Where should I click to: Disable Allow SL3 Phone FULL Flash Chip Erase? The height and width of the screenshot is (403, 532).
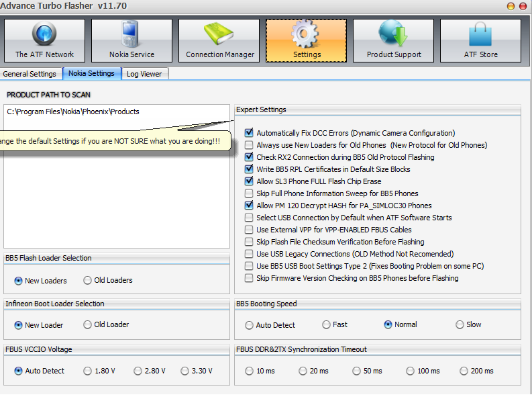(249, 181)
